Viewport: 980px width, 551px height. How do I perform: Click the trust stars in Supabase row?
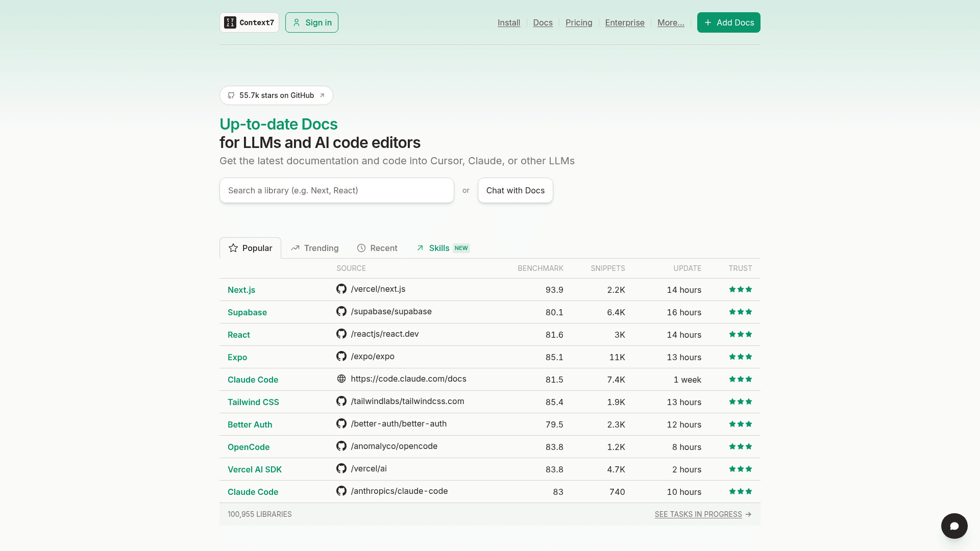point(741,312)
